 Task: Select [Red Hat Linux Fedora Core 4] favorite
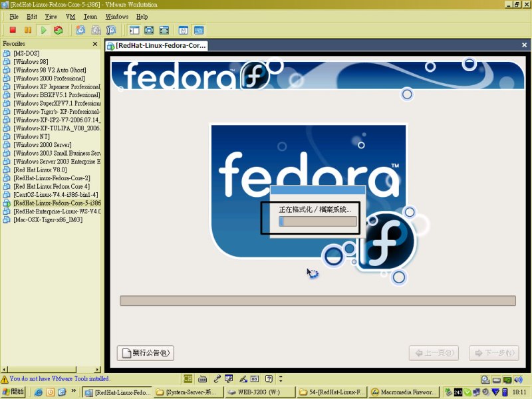click(52, 186)
